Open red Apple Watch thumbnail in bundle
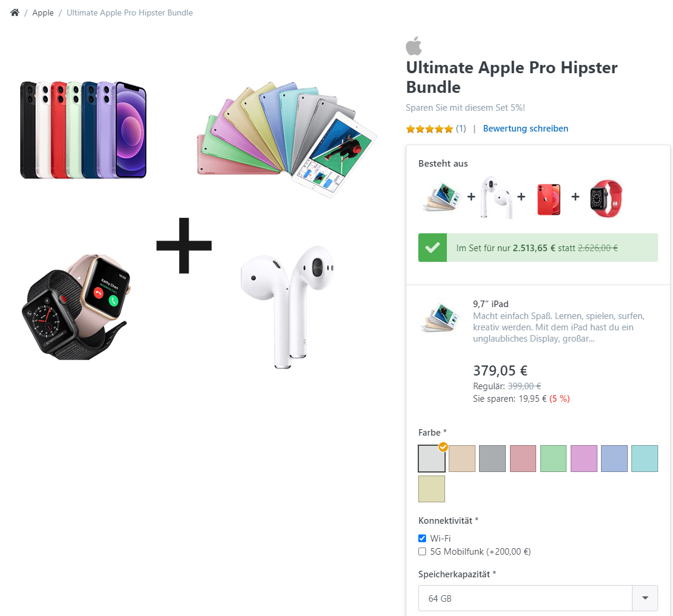This screenshot has height=616, width=673. (x=606, y=198)
